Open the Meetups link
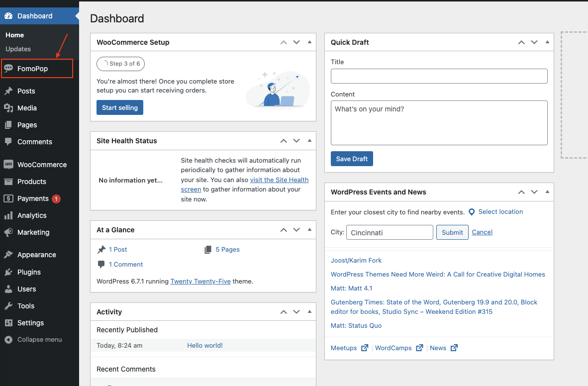 (x=344, y=348)
